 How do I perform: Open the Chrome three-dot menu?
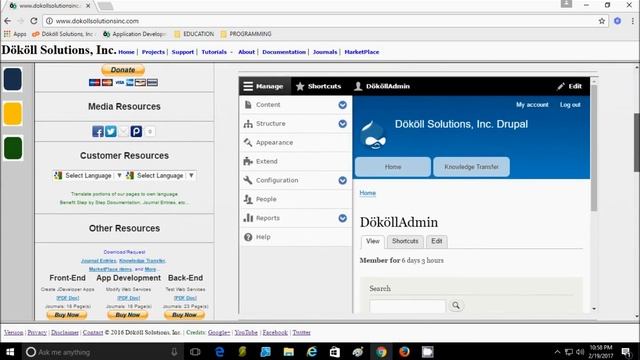pyautogui.click(x=632, y=21)
